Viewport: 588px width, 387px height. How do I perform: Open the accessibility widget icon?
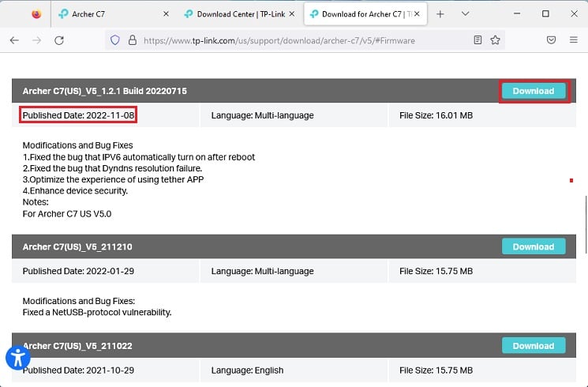point(18,358)
